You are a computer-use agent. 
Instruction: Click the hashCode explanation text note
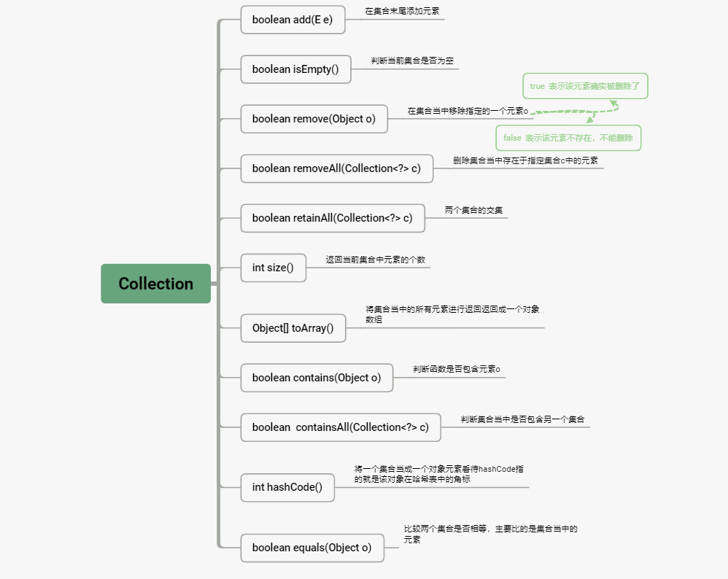point(438,474)
